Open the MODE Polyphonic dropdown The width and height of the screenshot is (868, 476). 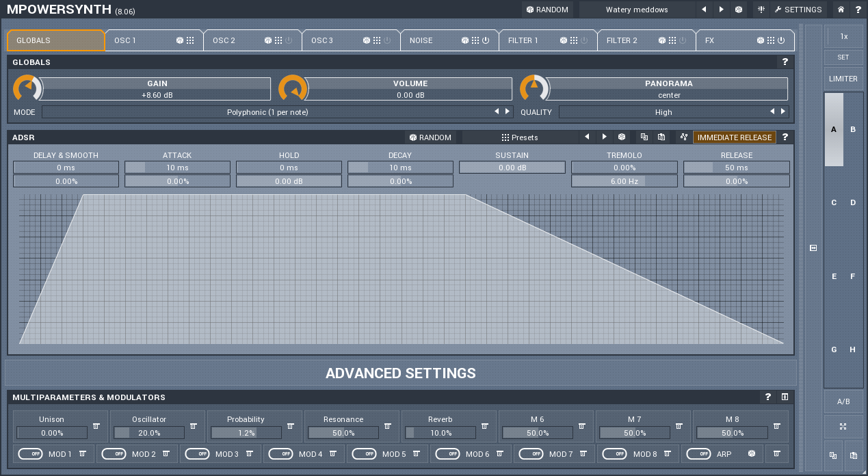[267, 111]
